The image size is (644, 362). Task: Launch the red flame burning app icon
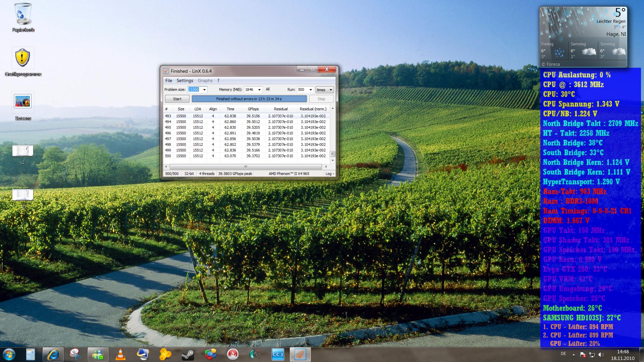coord(233,355)
